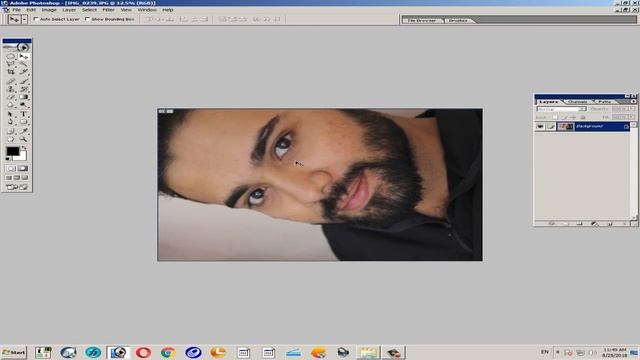Choose Full Screen Mode with menu bar

pos(17,178)
